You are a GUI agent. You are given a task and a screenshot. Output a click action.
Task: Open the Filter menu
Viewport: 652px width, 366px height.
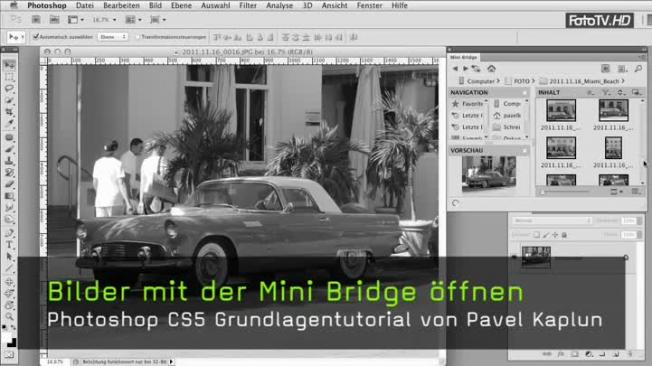[x=248, y=5]
